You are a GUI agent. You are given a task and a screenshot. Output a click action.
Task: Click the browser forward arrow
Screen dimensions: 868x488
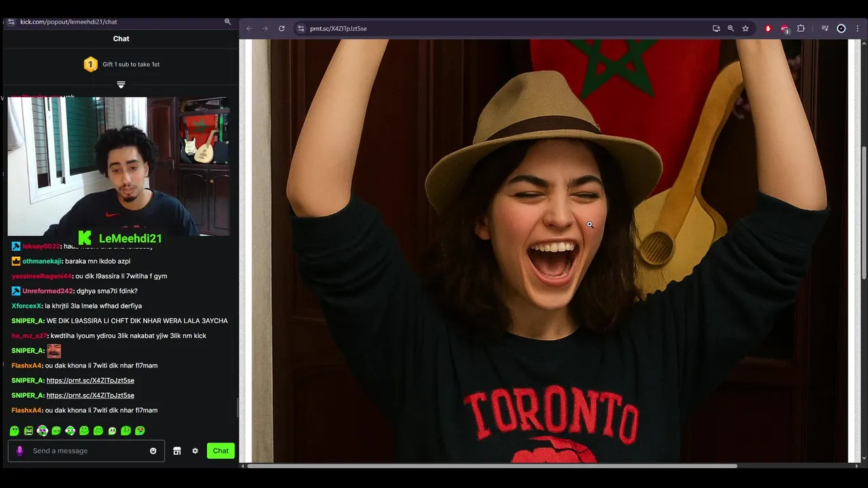tap(265, 28)
